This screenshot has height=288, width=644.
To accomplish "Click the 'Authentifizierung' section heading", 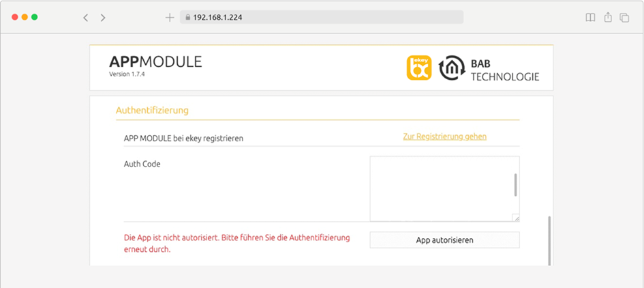I will tap(152, 111).
